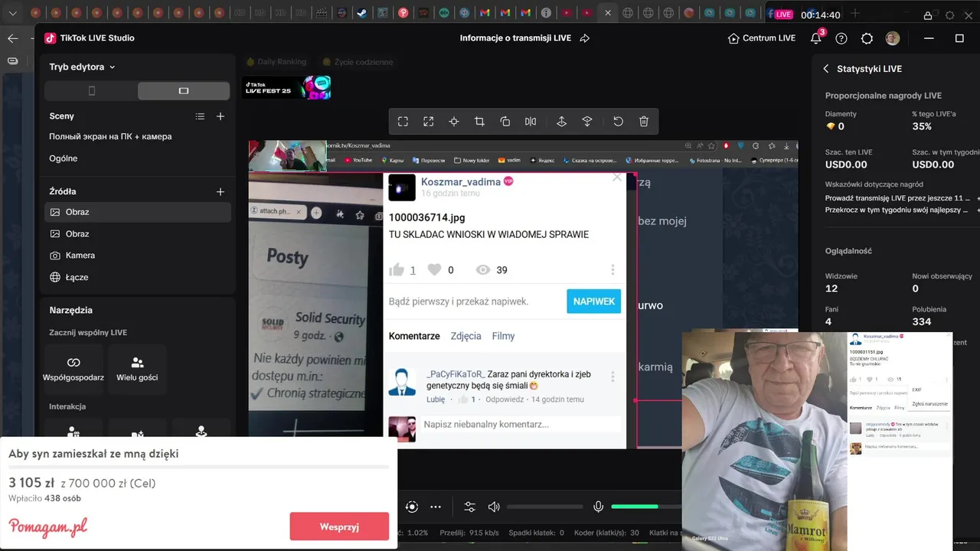The width and height of the screenshot is (980, 551).
Task: Click the TikTok LIVE FEST 25 banner
Action: pyautogui.click(x=286, y=87)
